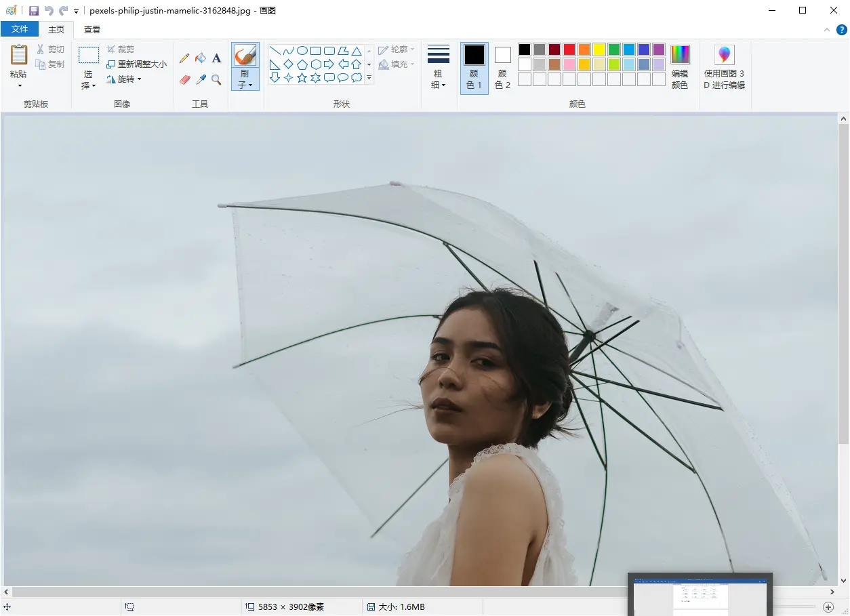Pick the red color swatch
This screenshot has width=850, height=616.
[569, 49]
